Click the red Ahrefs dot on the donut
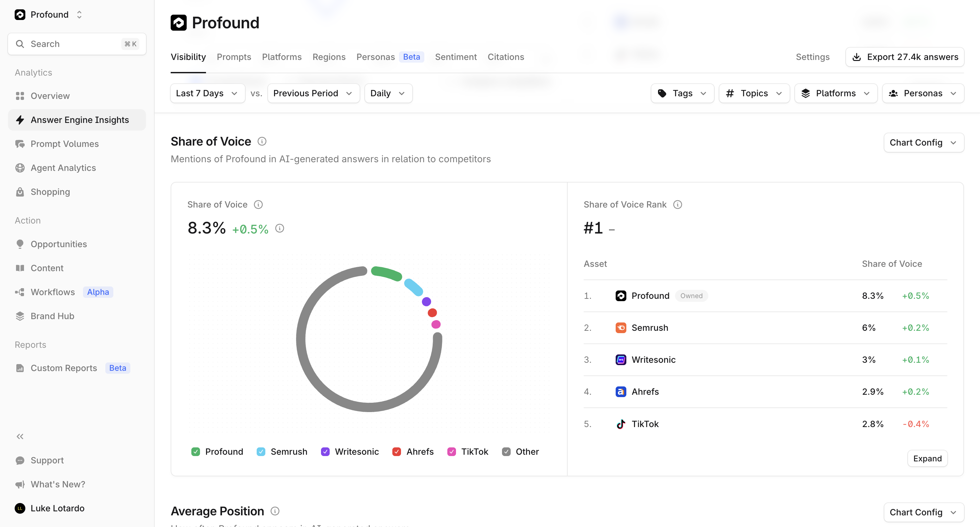The height and width of the screenshot is (527, 980). point(432,312)
